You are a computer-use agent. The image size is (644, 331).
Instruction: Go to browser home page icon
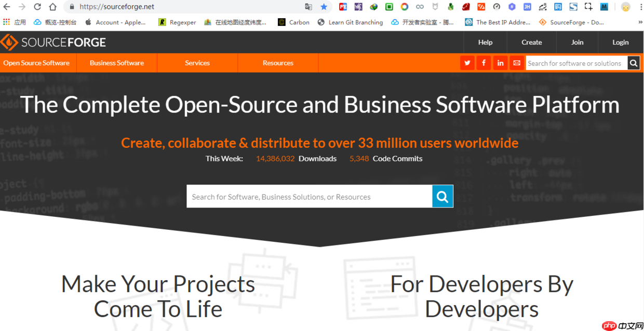pyautogui.click(x=52, y=7)
